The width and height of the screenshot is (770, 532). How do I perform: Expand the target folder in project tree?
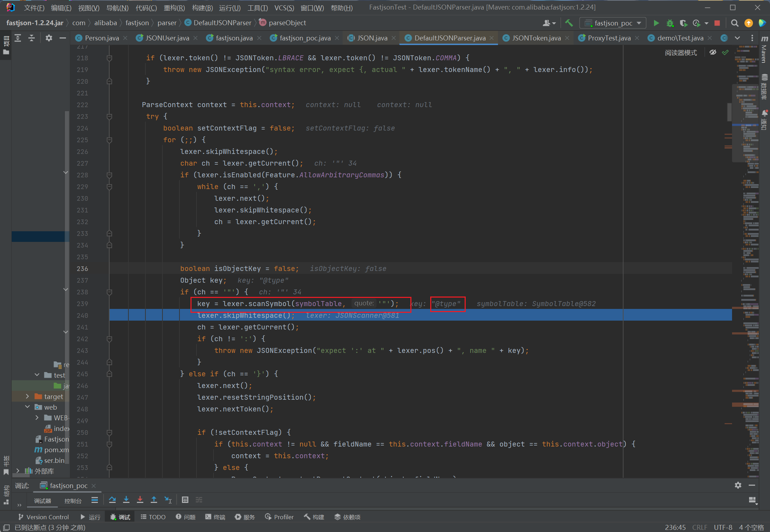tap(28, 397)
